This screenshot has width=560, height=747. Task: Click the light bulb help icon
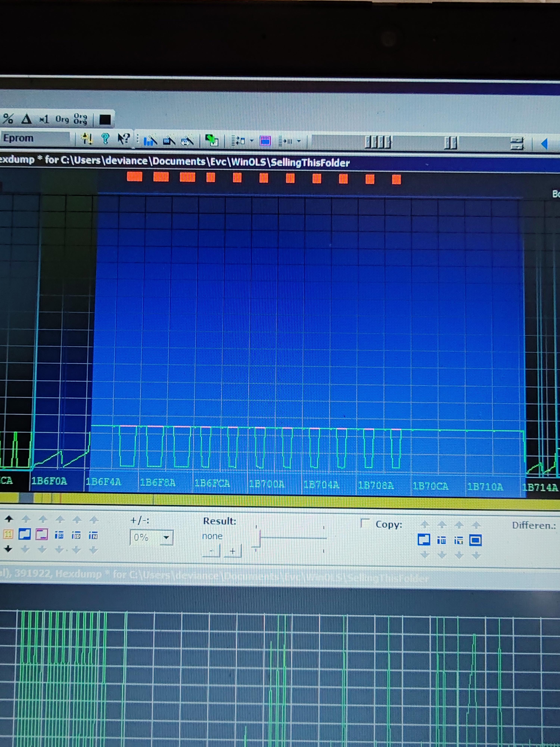pos(105,138)
